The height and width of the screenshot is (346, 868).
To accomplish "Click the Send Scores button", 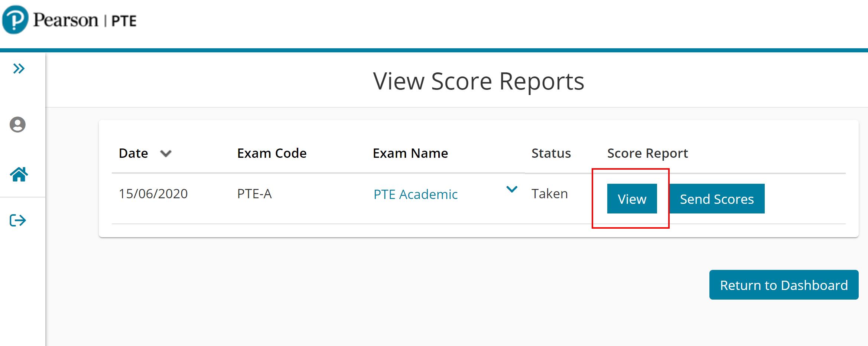I will click(716, 199).
